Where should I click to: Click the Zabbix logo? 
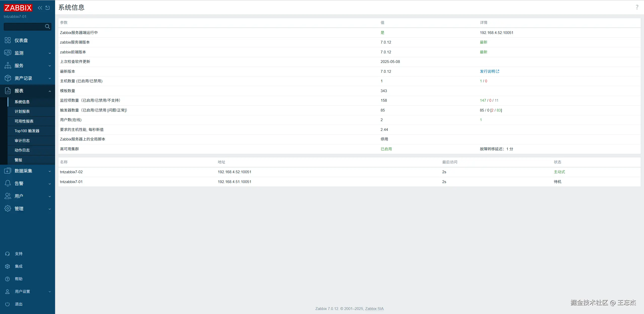(18, 8)
